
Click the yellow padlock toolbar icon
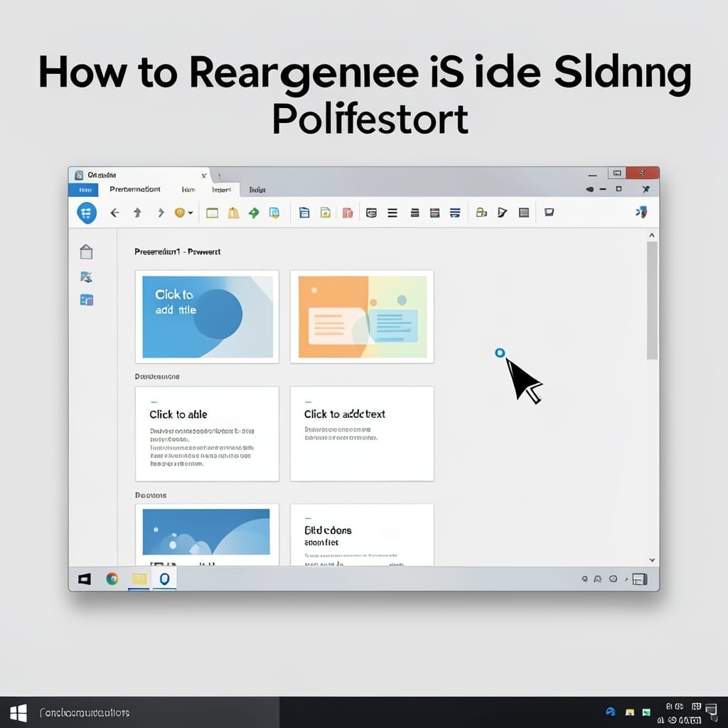(x=481, y=213)
